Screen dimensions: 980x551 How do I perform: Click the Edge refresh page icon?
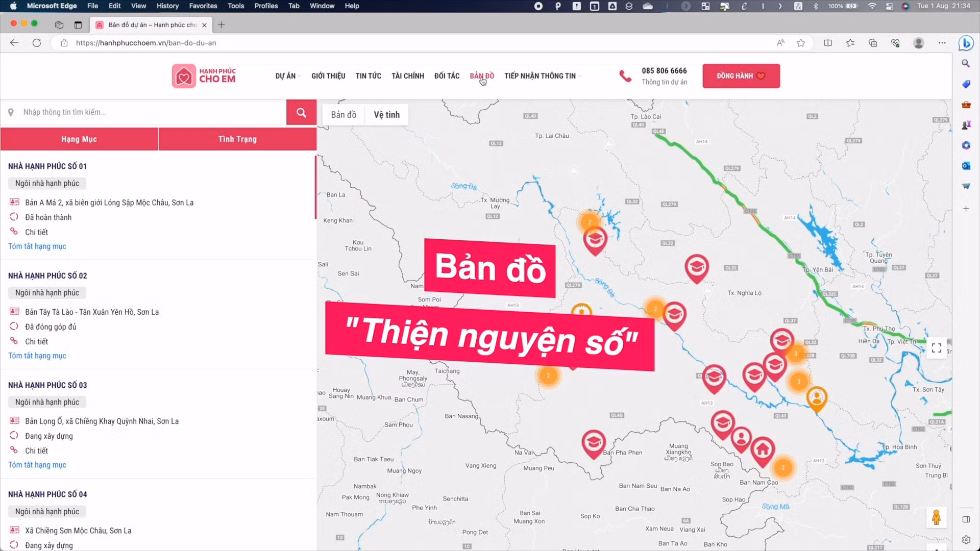[37, 43]
